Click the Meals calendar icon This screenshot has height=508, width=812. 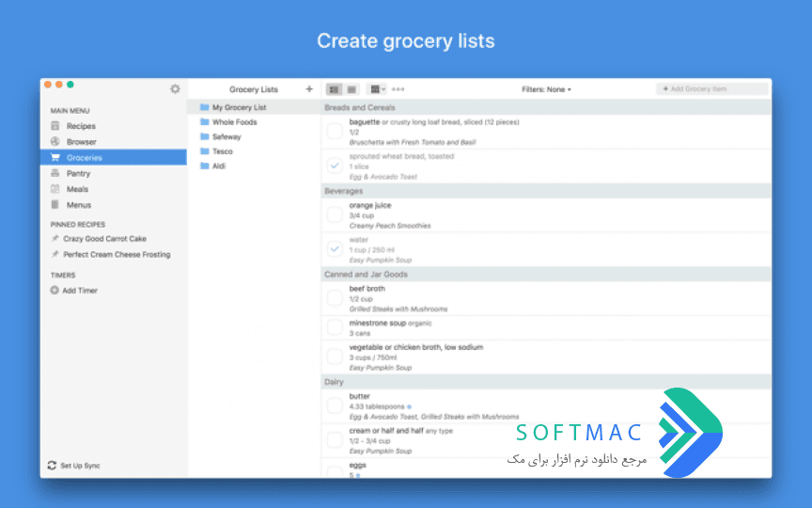click(55, 189)
